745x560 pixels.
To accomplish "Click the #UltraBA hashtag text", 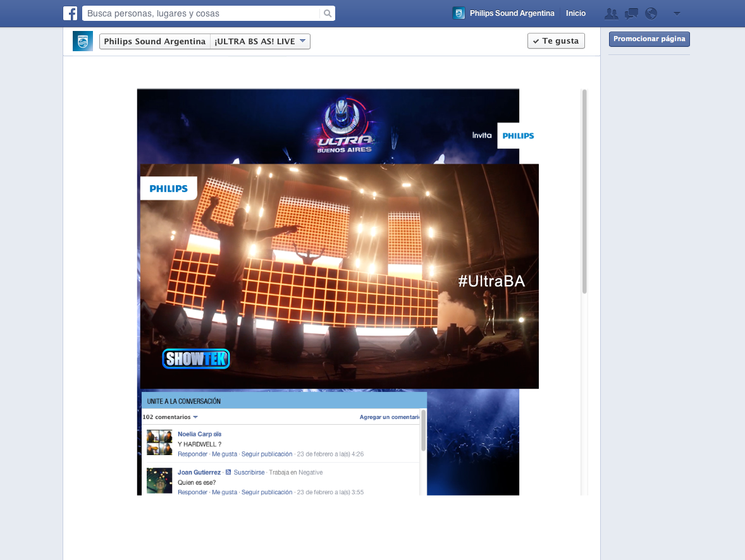I will tap(491, 281).
